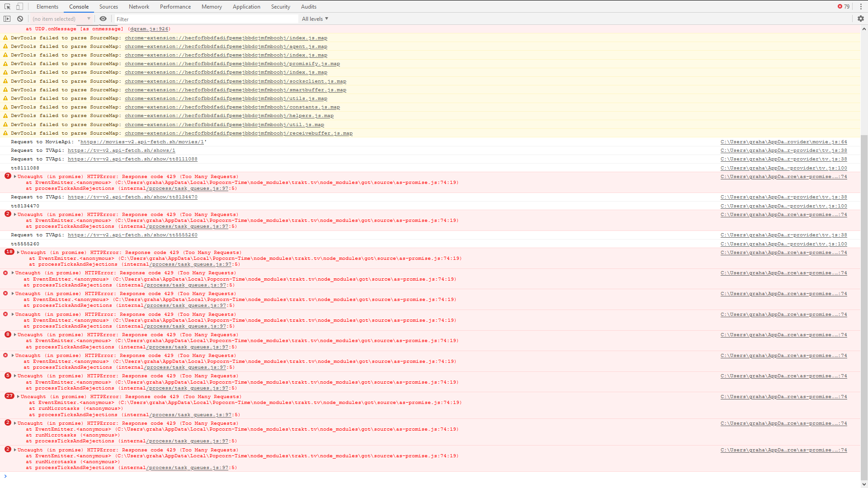Click the red error count 79 badge
Image resolution: width=868 pixels, height=488 pixels.
(x=843, y=6)
